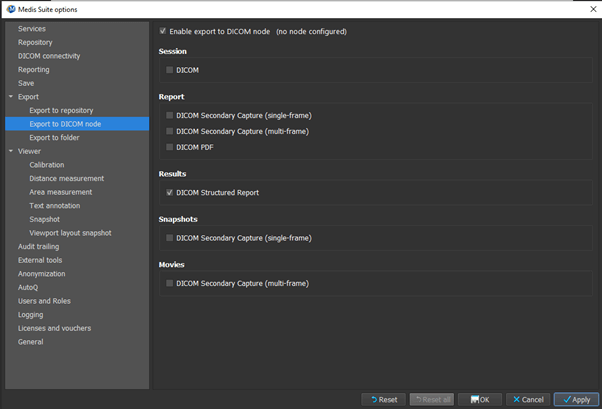Select Export to folder in sidebar
This screenshot has width=602, height=409.
[55, 137]
